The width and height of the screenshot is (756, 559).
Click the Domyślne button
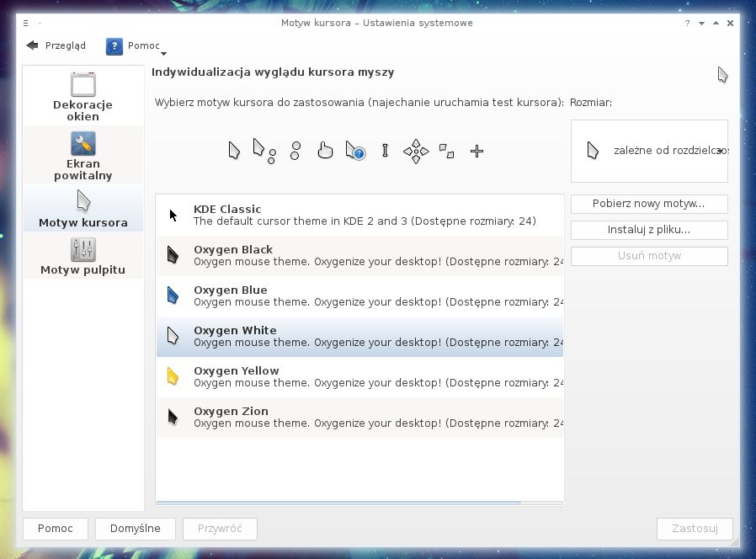point(136,529)
